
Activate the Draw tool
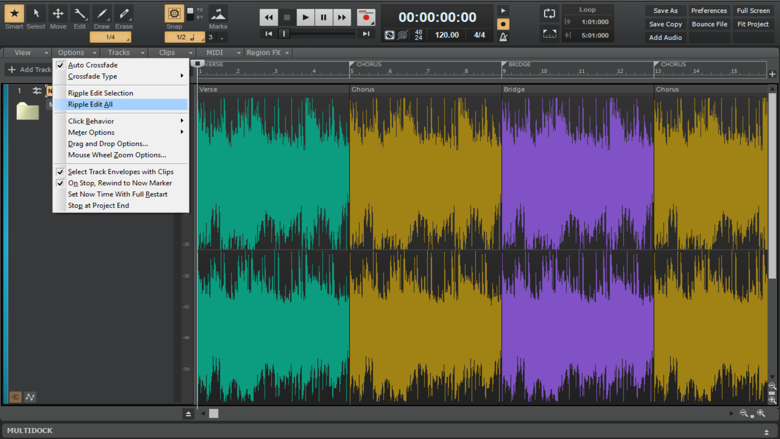(101, 15)
